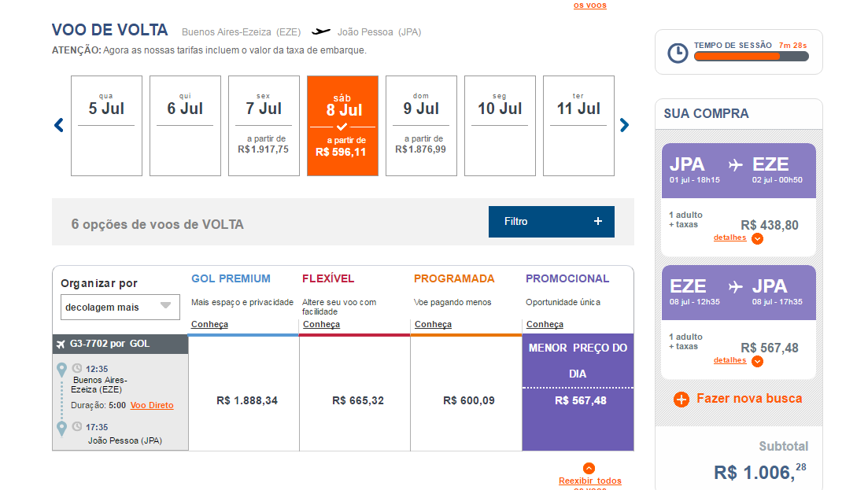Expand details arrow for R$ 438,80 fare
The width and height of the screenshot is (868, 490).
click(x=757, y=238)
